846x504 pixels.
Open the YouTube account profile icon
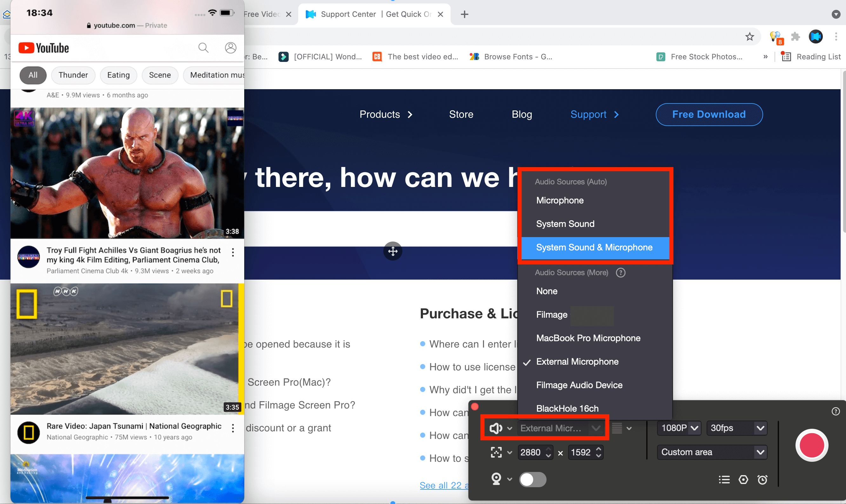coord(230,48)
